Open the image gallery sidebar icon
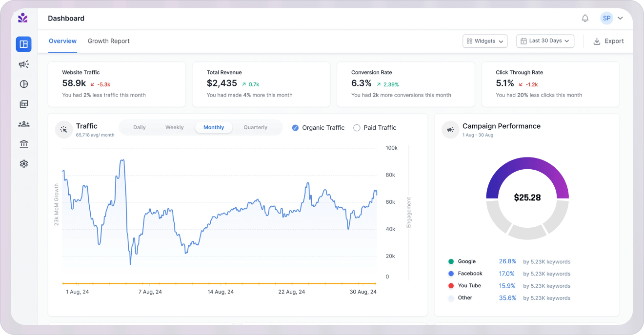The image size is (644, 335). click(23, 104)
